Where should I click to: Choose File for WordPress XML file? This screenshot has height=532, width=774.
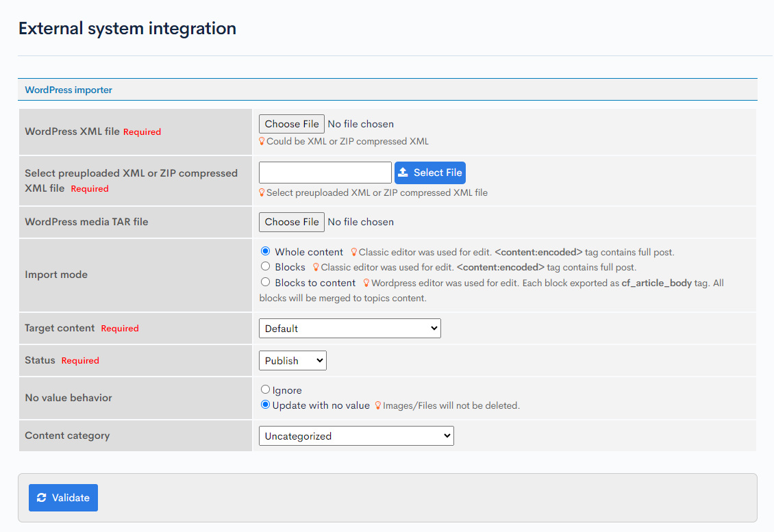tap(292, 124)
